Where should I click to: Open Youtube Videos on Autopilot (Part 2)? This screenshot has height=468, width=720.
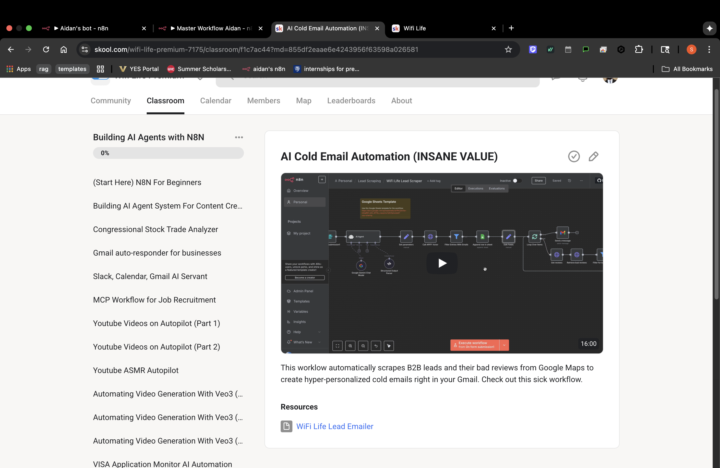[157, 347]
